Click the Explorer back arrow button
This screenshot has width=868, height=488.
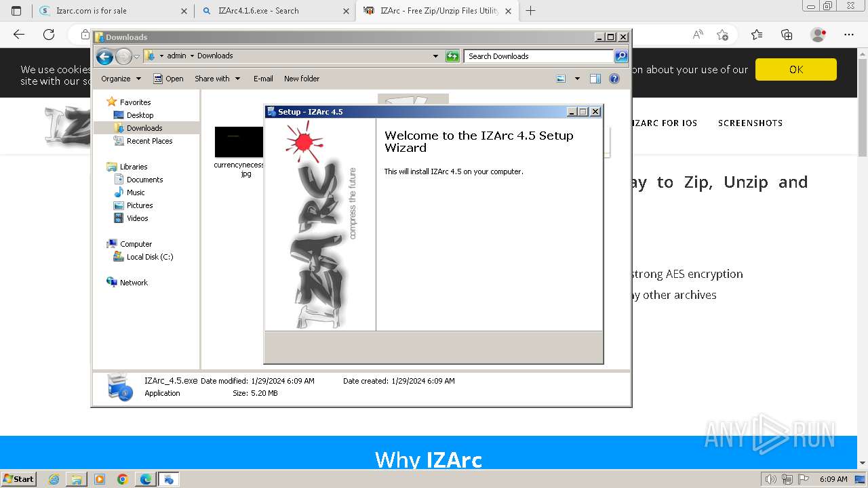(104, 56)
